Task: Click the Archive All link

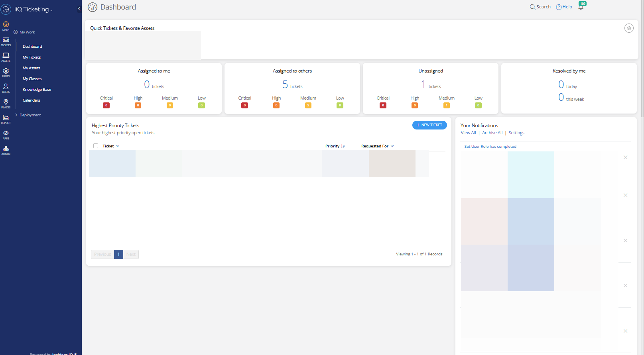Action: pyautogui.click(x=492, y=133)
